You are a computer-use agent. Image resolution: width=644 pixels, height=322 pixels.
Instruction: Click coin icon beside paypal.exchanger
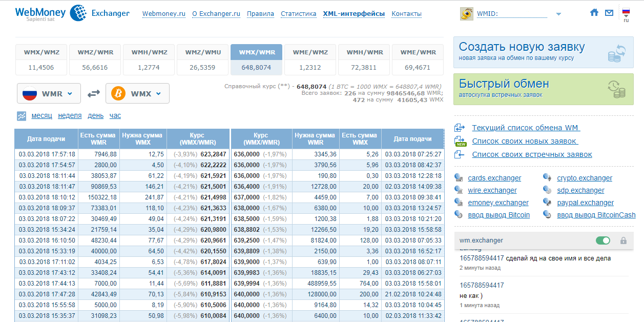pyautogui.click(x=548, y=203)
